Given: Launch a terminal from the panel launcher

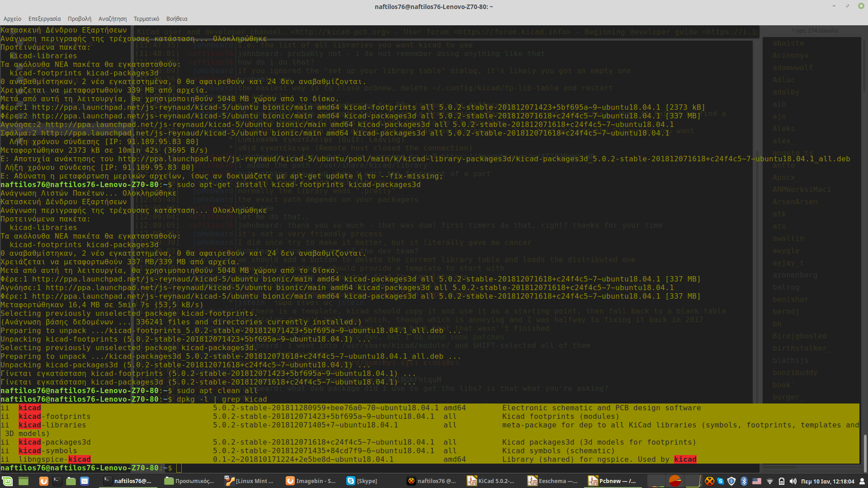Looking at the screenshot, I should (57, 481).
